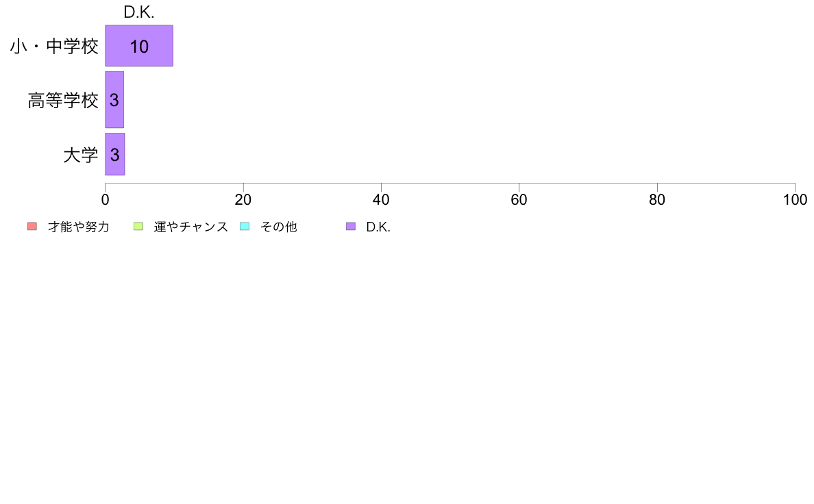Image resolution: width=814 pixels, height=504 pixels.
Task: Click the axis tick label 40
Action: click(x=381, y=200)
